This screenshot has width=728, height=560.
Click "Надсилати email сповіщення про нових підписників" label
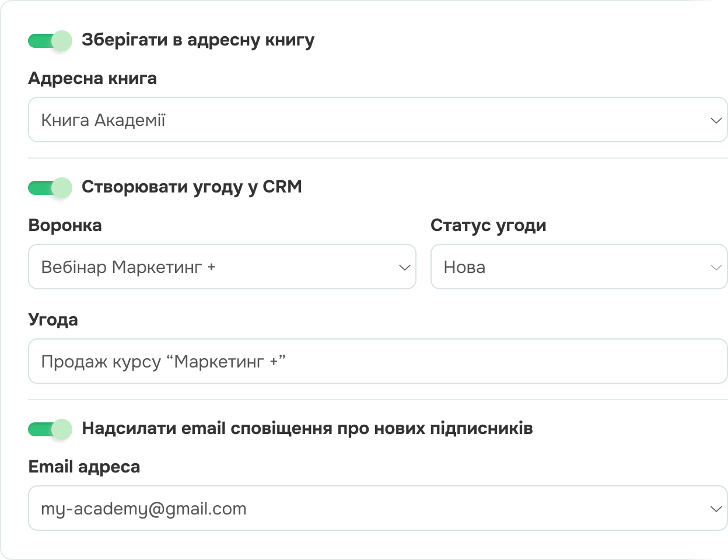[307, 429]
